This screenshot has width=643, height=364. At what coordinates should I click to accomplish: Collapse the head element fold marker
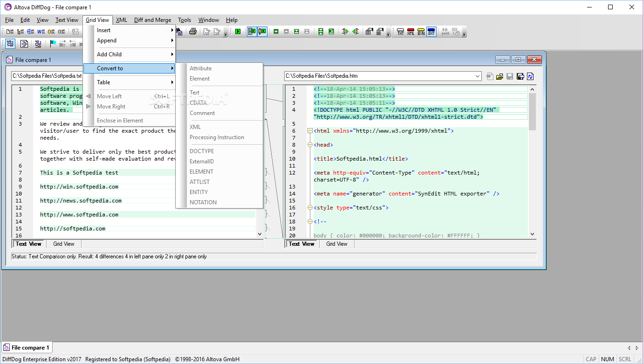(309, 145)
